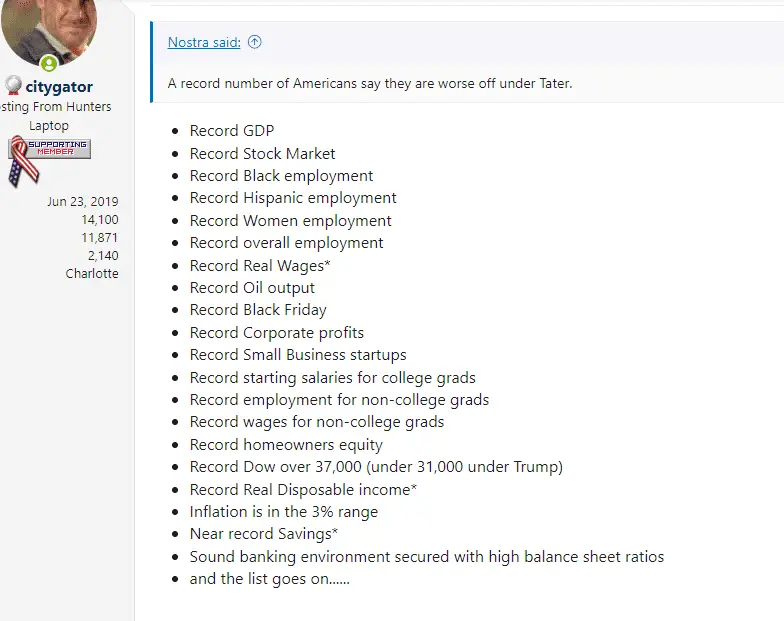Click the "Record GDP" list item

(231, 131)
